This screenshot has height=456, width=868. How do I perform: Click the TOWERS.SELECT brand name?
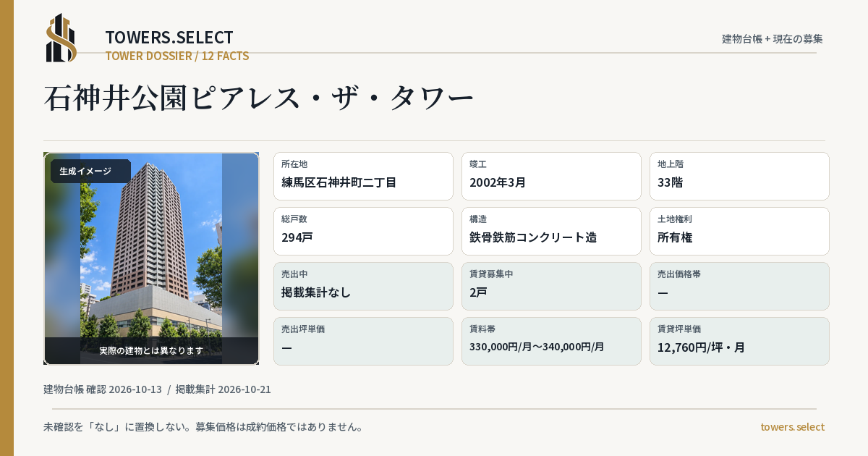(x=169, y=38)
